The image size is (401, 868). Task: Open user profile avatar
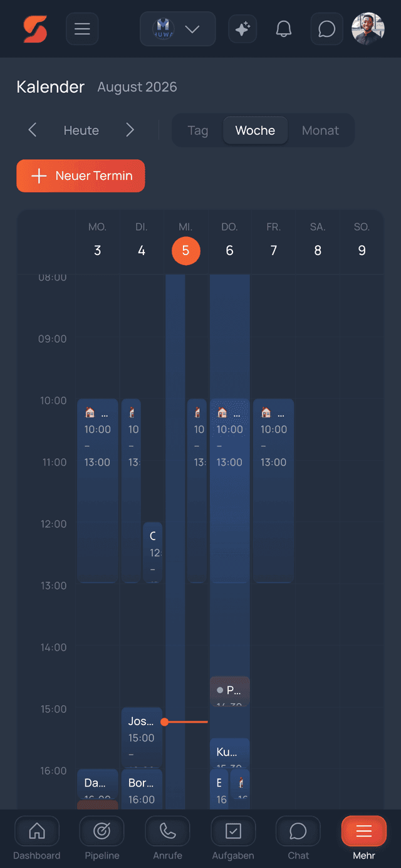click(368, 29)
